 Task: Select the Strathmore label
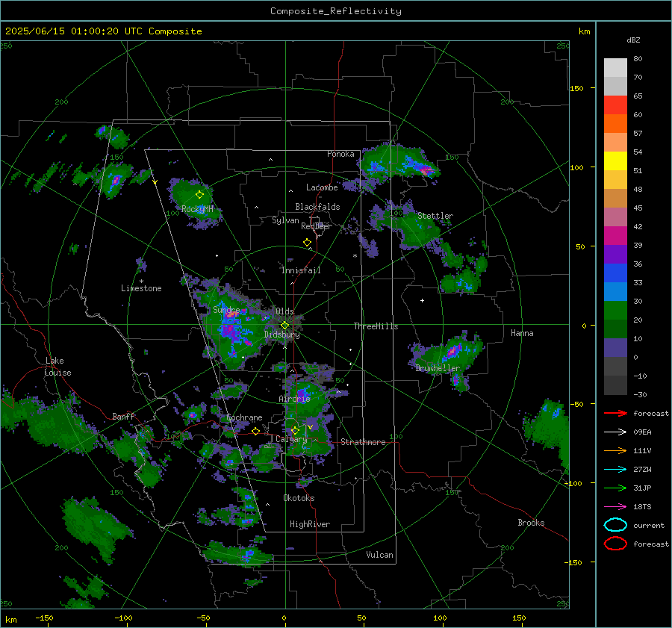[363, 442]
